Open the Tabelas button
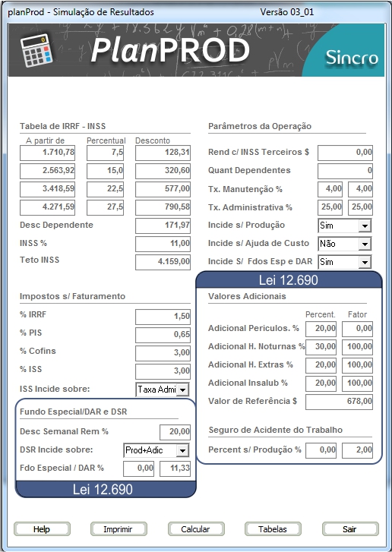The height and width of the screenshot is (552, 392). pos(273,528)
